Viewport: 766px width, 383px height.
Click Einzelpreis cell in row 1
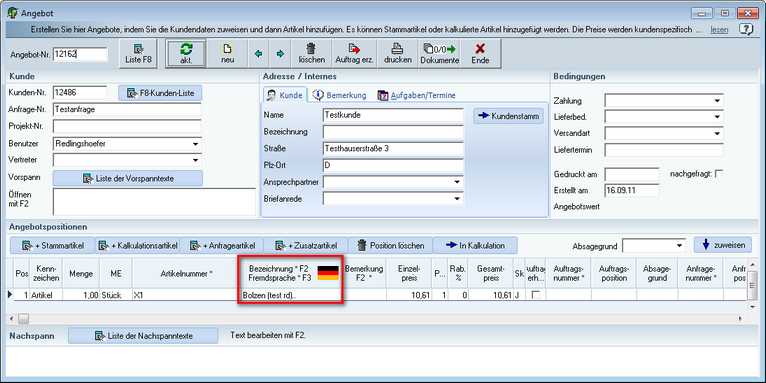click(x=409, y=295)
